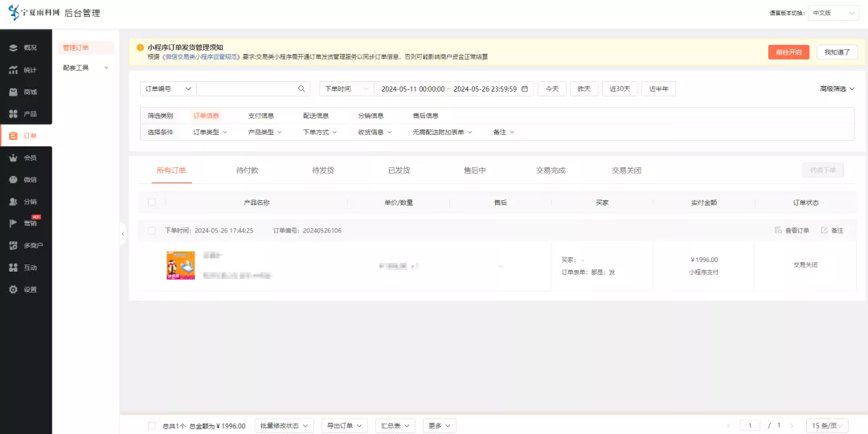Switch to the 已发货 tab

399,170
